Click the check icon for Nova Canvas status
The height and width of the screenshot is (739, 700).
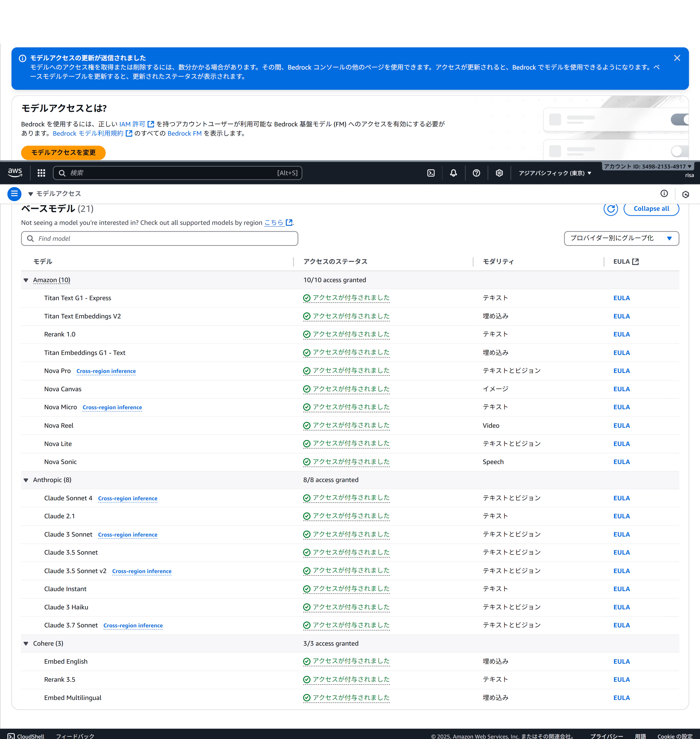[x=307, y=389]
